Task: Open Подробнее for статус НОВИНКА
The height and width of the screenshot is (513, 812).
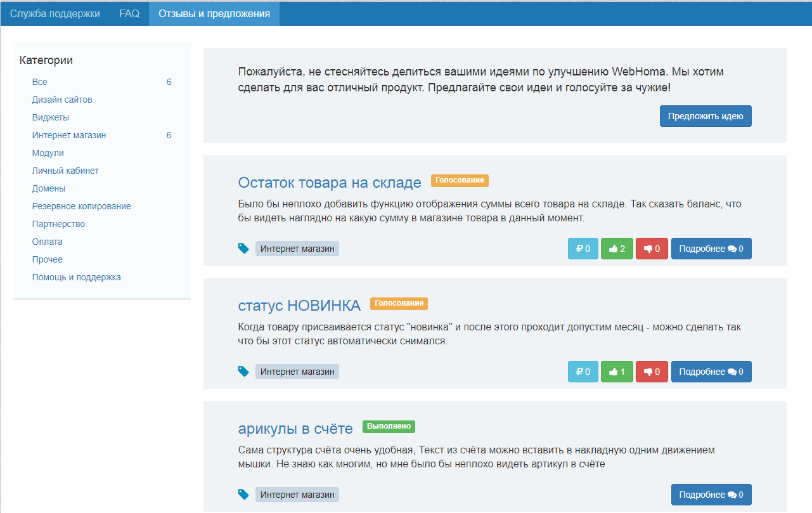Action: click(x=711, y=372)
